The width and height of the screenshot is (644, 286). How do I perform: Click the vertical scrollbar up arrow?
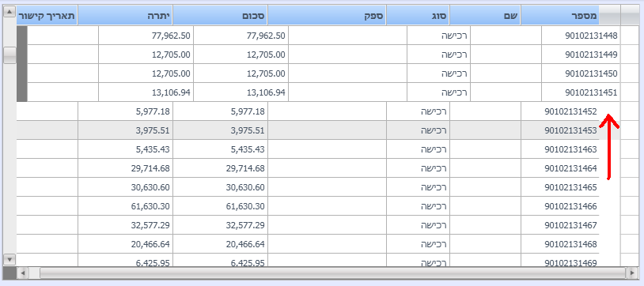pyautogui.click(x=9, y=12)
